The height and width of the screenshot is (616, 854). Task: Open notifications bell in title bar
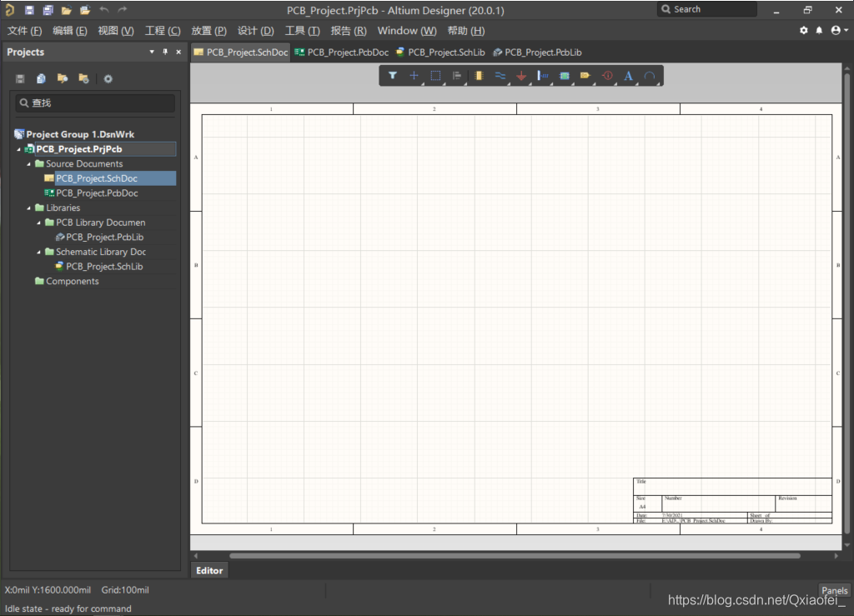coord(819,30)
